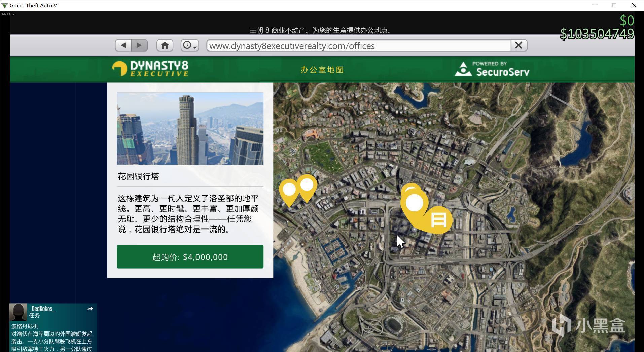The image size is (644, 352).
Task: Open the browser home page icon
Action: click(165, 45)
